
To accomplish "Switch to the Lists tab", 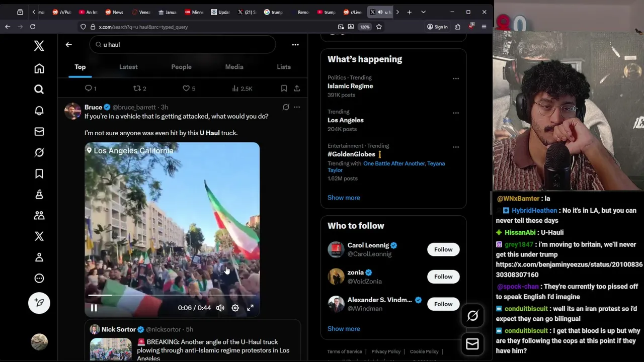I will (284, 67).
